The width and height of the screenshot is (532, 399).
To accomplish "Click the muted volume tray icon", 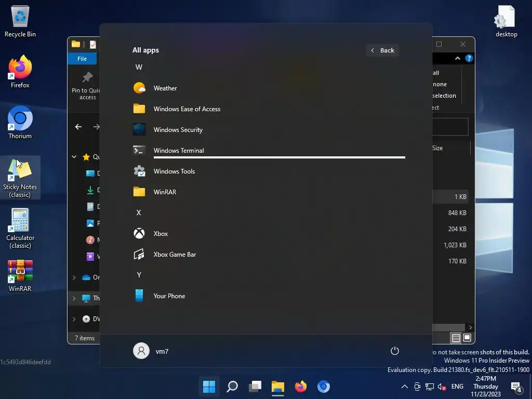I will [442, 387].
